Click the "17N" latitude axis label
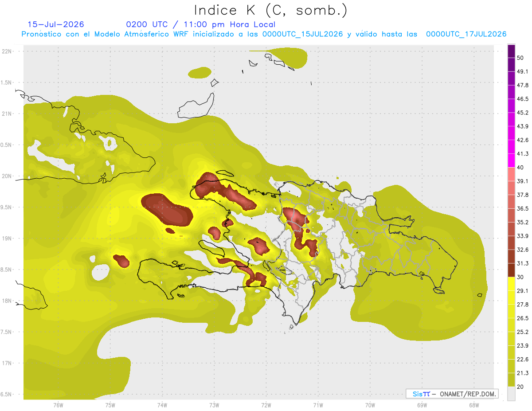The height and width of the screenshot is (411, 532). (x=7, y=364)
